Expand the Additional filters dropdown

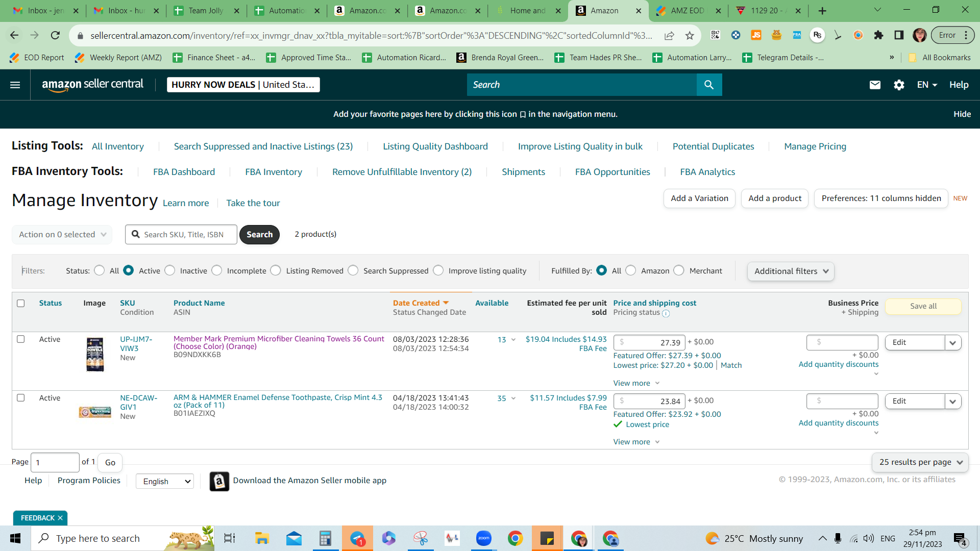791,271
